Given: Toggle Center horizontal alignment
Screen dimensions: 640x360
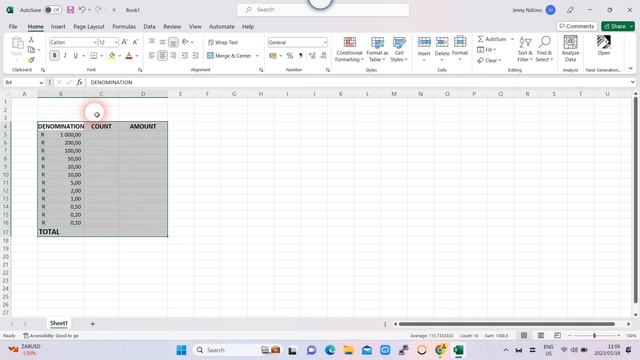Looking at the screenshot, I should pos(162,56).
